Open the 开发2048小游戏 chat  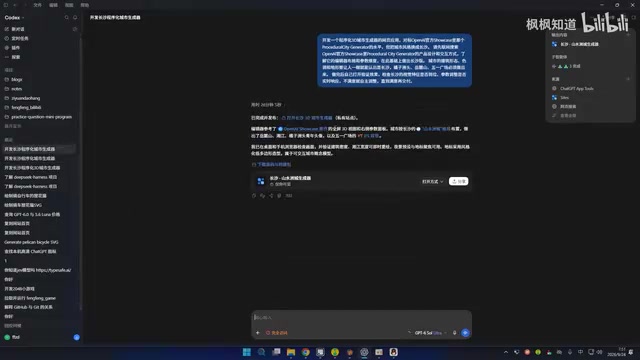pos(19,289)
